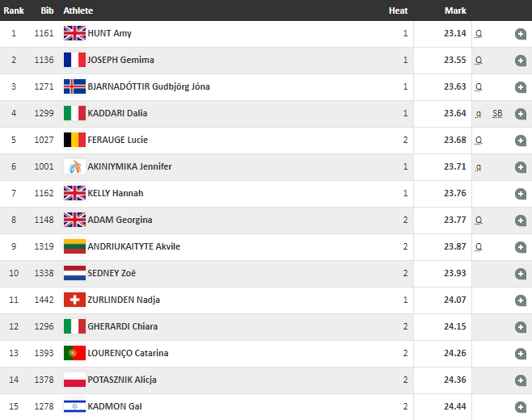Expand details for SEDNEY Zoë's result
The image size is (532, 420).
[x=521, y=274]
